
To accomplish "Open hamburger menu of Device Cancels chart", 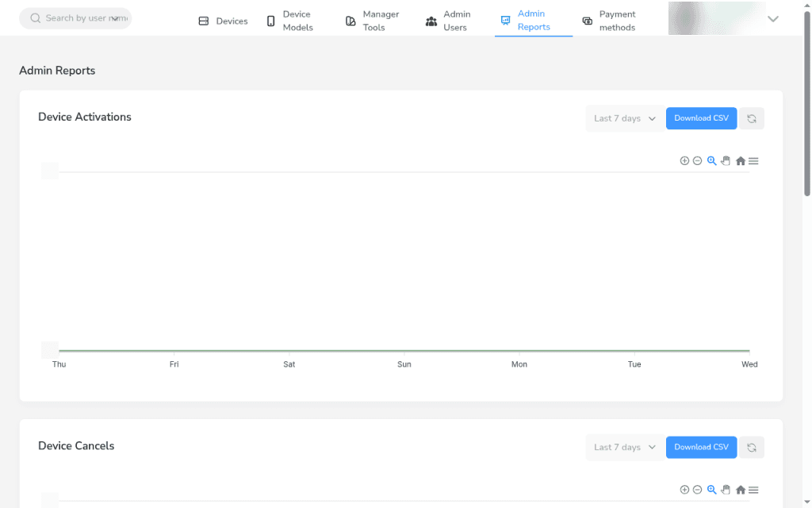I will pyautogui.click(x=753, y=490).
